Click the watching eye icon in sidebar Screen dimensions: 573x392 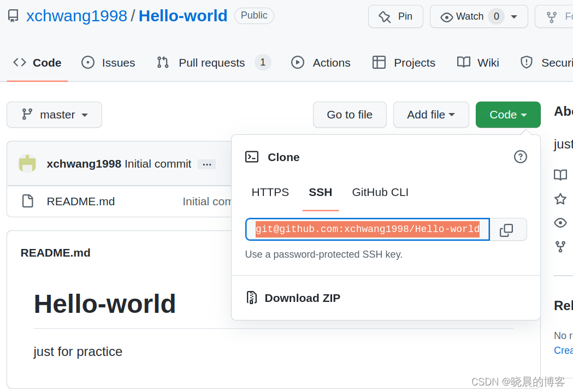(x=560, y=223)
